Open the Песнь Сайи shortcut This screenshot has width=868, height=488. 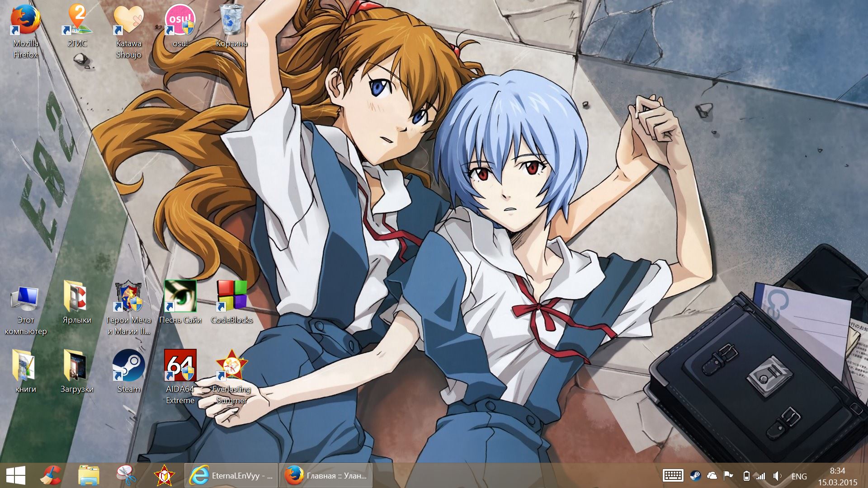[x=180, y=297]
